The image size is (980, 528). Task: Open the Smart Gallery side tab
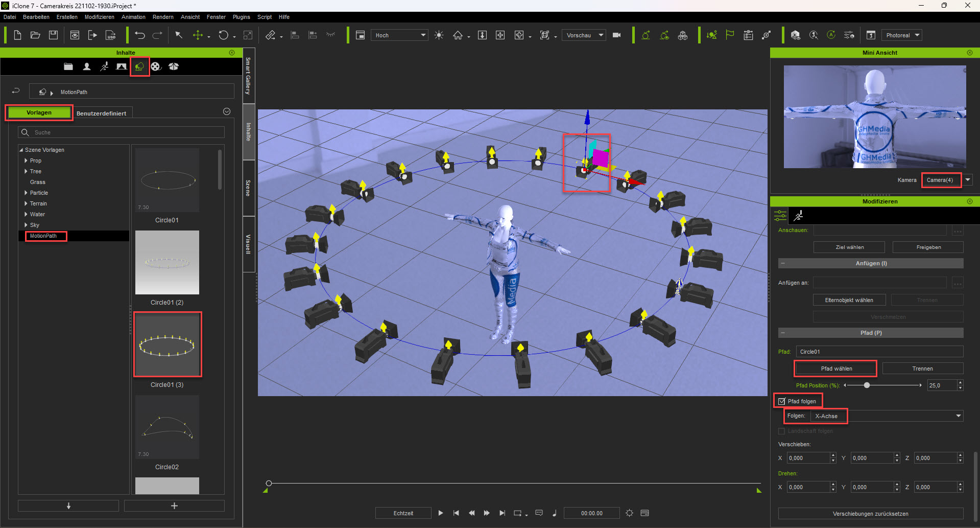[249, 76]
